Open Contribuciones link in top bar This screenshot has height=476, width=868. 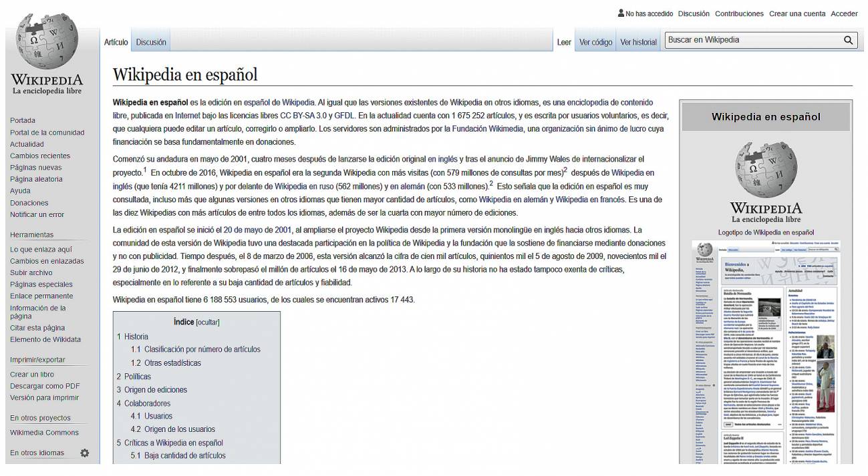coord(739,13)
